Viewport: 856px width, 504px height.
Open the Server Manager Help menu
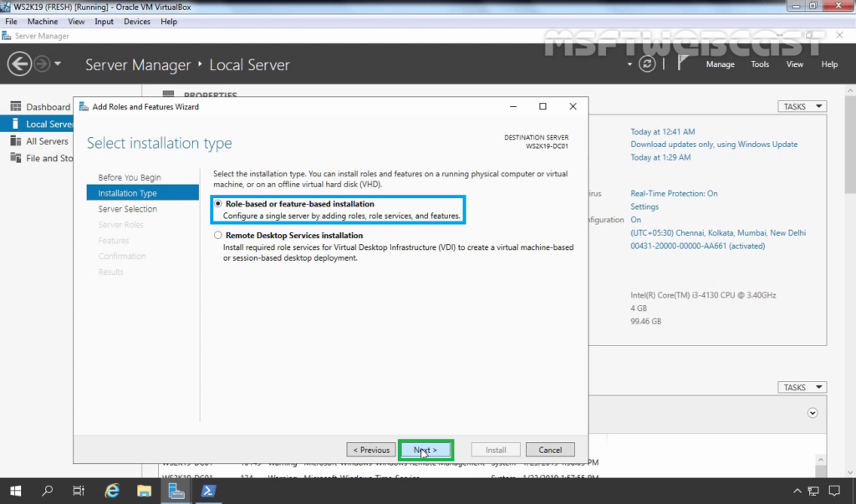pos(829,64)
